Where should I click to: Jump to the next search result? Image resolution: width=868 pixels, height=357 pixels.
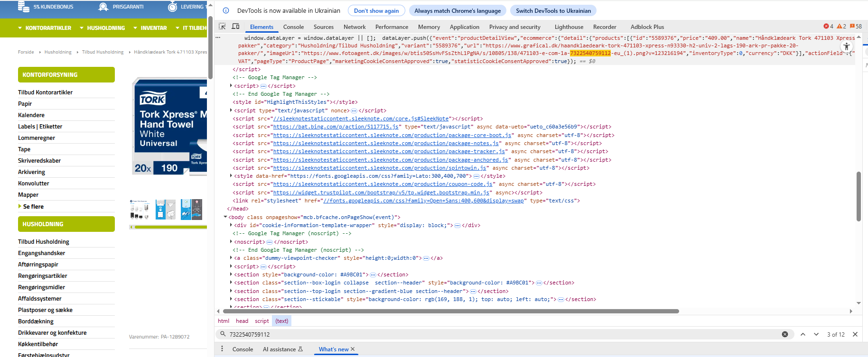(x=816, y=334)
